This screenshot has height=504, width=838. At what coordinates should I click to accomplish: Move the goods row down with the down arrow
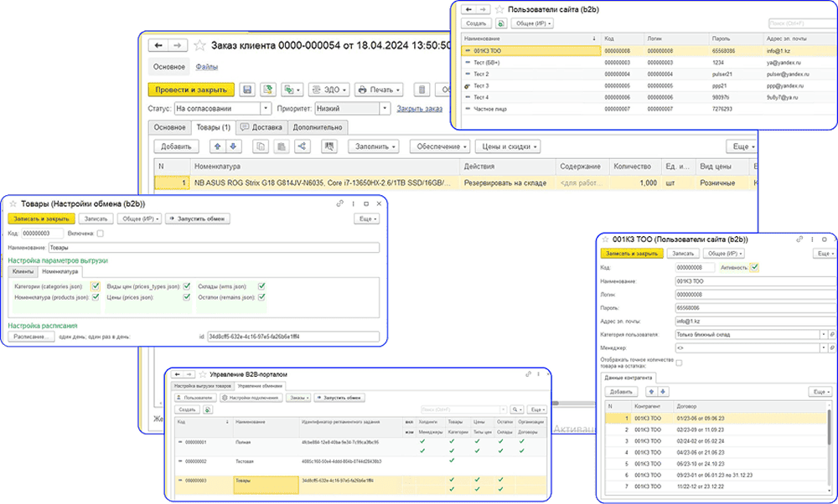[234, 147]
